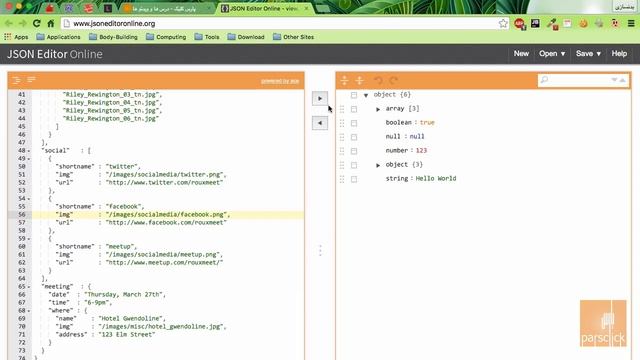Expand the array [3] node
The height and width of the screenshot is (360, 640).
378,109
